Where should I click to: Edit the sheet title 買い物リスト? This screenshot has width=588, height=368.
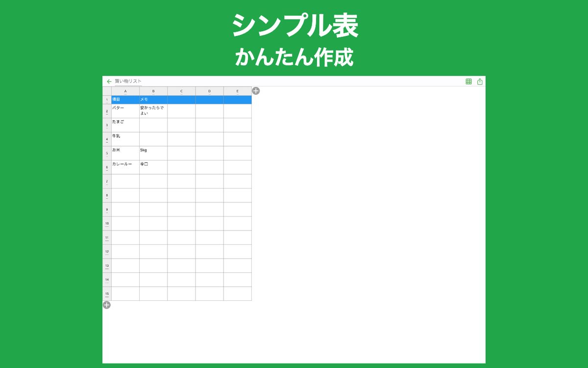tap(128, 81)
